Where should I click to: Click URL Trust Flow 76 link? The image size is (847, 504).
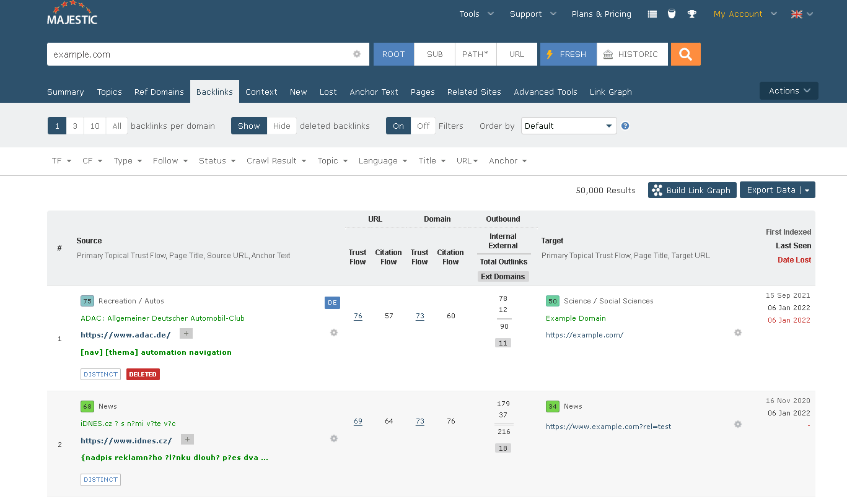[358, 316]
